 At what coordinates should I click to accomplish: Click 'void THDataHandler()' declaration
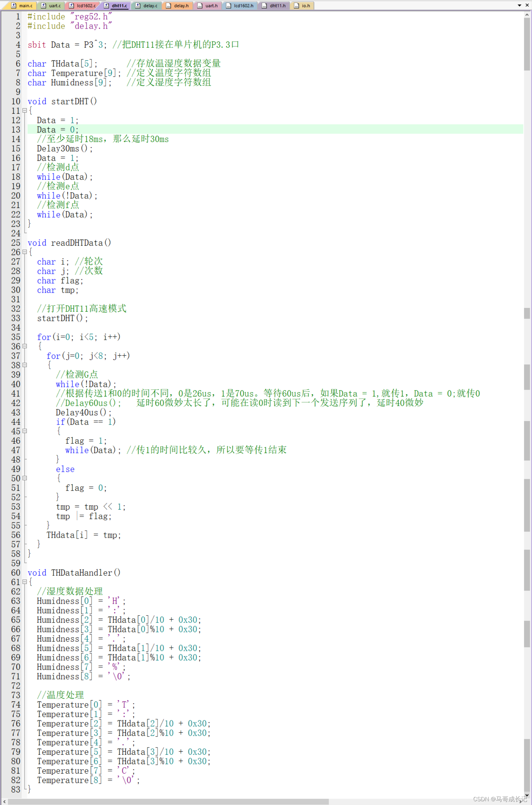[74, 572]
